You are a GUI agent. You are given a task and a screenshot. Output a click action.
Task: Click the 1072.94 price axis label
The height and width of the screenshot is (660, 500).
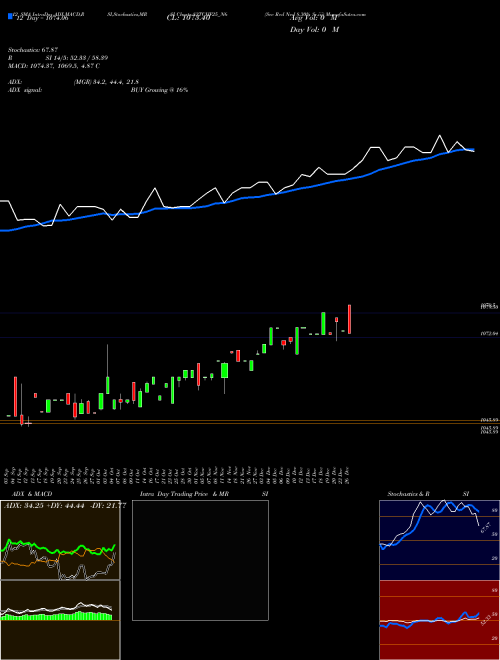click(x=489, y=333)
